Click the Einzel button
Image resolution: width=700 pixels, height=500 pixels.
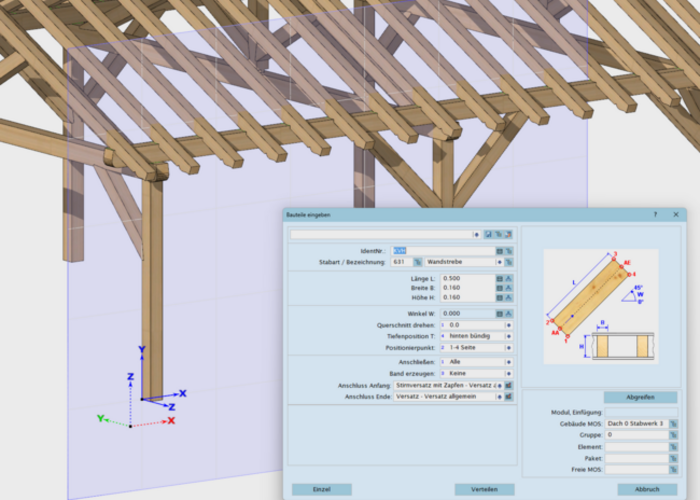tap(321, 489)
